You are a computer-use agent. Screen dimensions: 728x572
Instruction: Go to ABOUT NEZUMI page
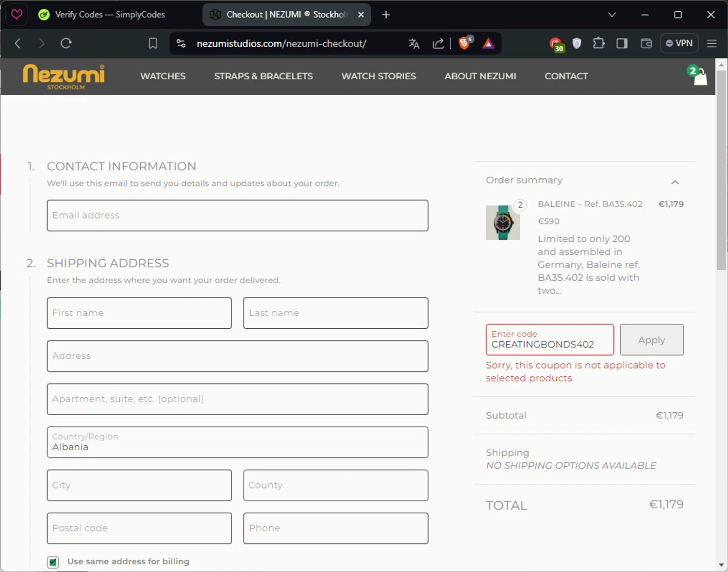click(x=480, y=76)
